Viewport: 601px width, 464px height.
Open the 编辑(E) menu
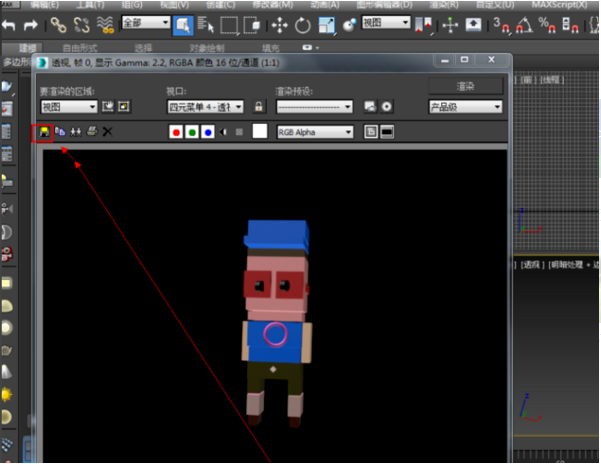44,5
